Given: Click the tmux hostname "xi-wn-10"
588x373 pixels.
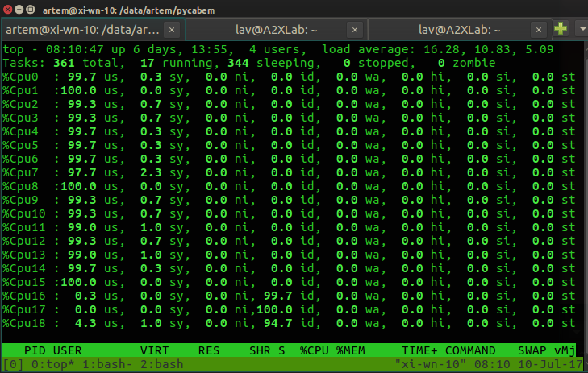Looking at the screenshot, I should click(431, 364).
